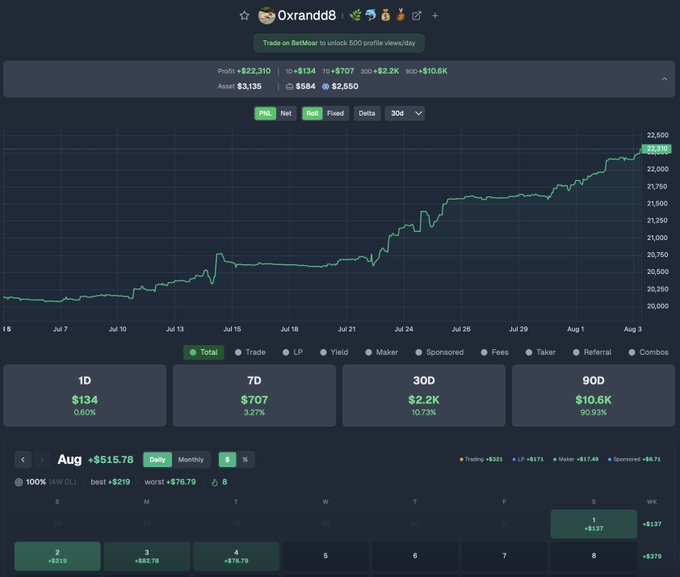Click the Trading +$321 legend item
This screenshot has width=680, height=577.
[481, 459]
